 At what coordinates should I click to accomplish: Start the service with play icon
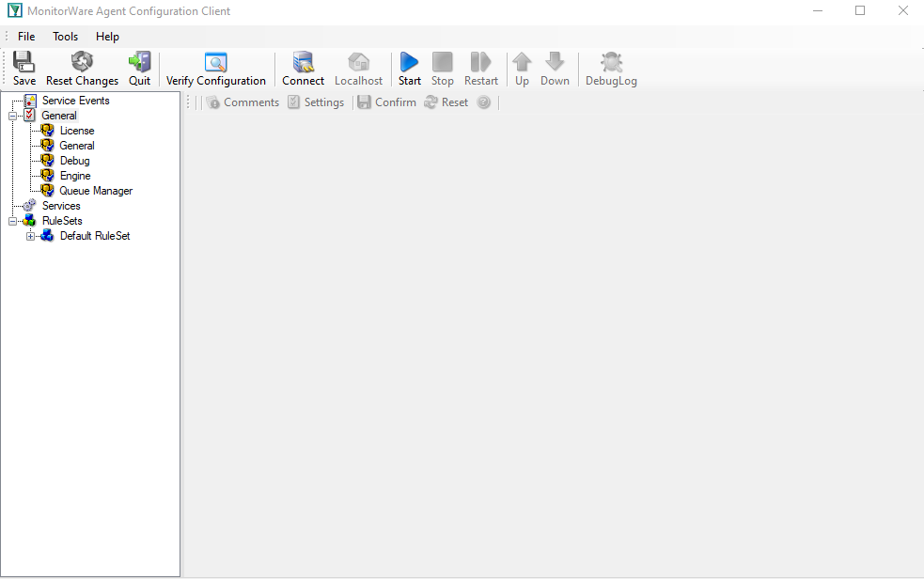tap(409, 62)
